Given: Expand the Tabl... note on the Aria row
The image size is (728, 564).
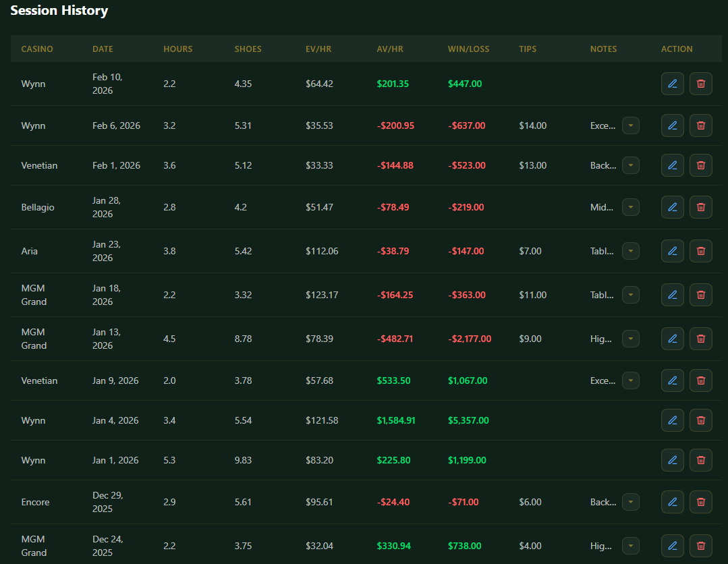Looking at the screenshot, I should point(630,251).
